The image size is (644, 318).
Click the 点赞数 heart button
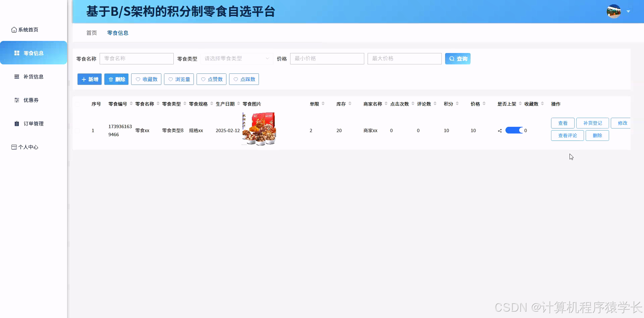[x=211, y=79]
